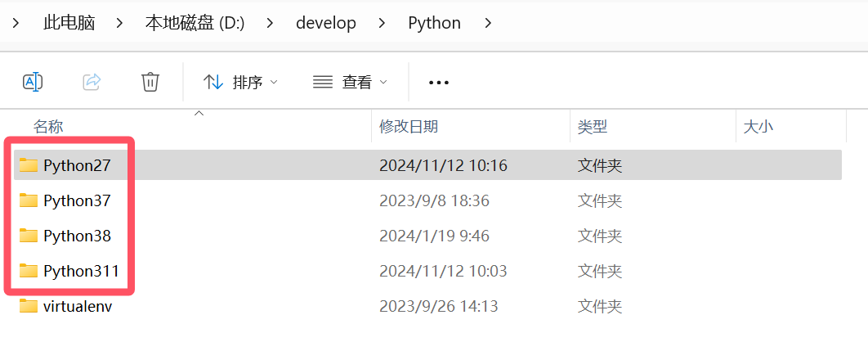
Task: Click date 2024/11/12 10:16
Action: pos(444,165)
